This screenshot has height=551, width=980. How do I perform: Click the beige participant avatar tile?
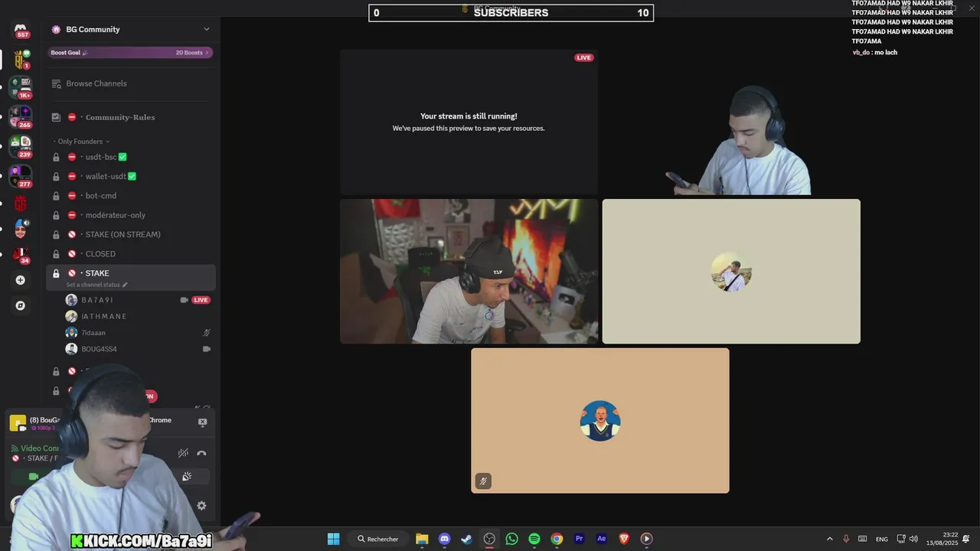pos(731,272)
